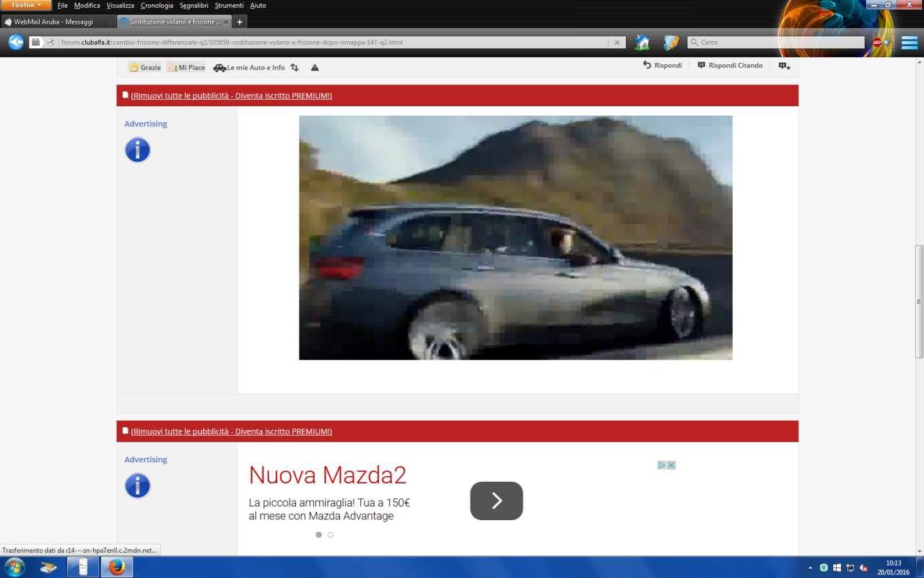Click the Mazda ad arrow button
The height and width of the screenshot is (578, 924).
[x=497, y=501]
